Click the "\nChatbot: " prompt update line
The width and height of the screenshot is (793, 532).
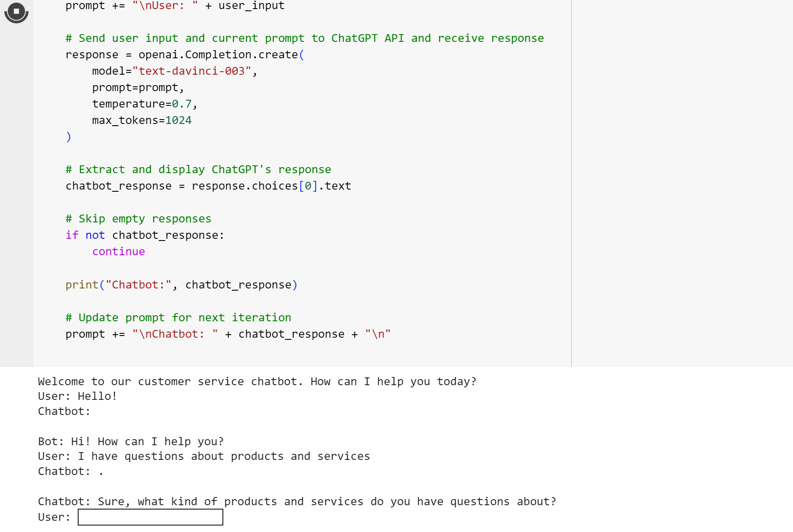228,334
